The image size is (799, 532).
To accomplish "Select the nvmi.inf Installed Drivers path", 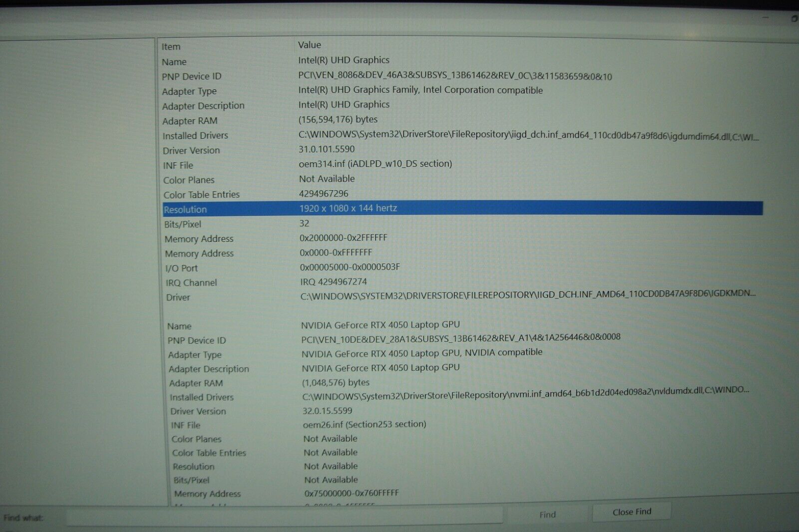I will pos(526,393).
